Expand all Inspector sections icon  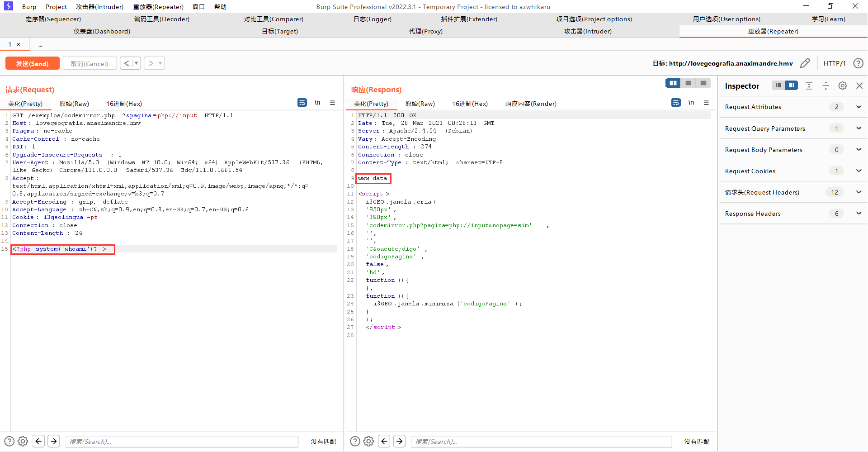[x=809, y=86]
